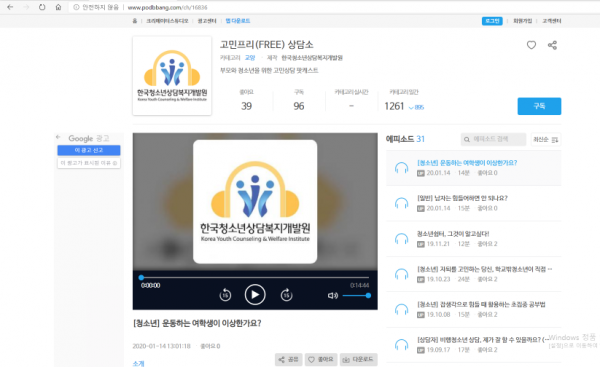Subscribe with the blue 구독 button
Viewport: 600px width, 367px height.
tap(539, 106)
